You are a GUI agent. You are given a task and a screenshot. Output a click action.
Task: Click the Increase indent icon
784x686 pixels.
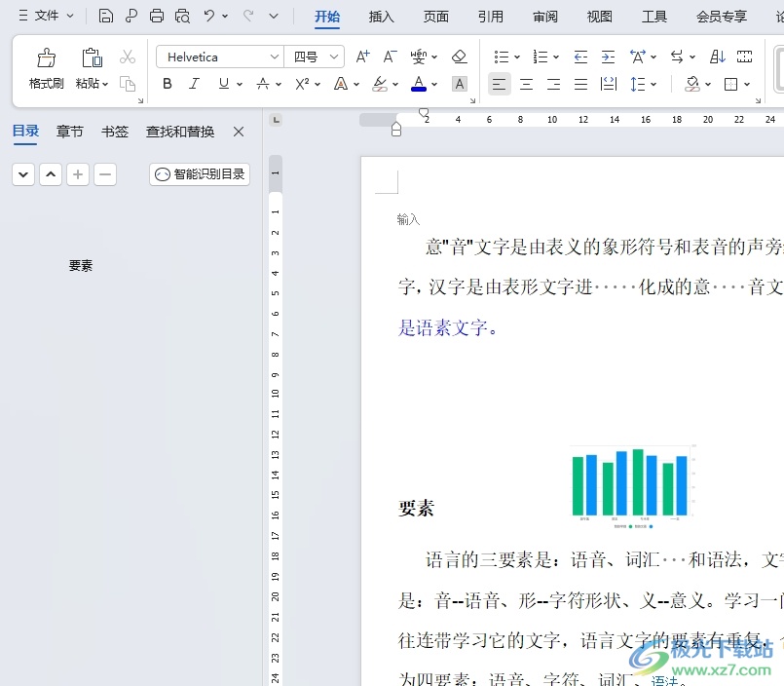tap(608, 57)
